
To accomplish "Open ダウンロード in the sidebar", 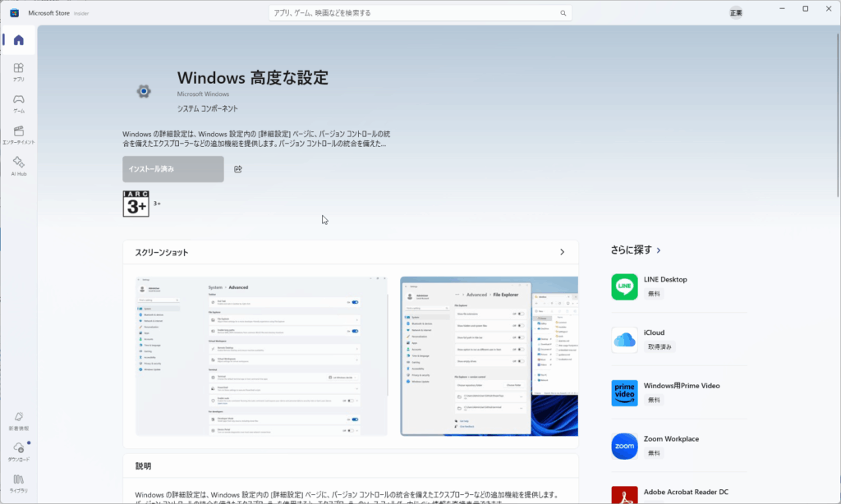I will [x=19, y=452].
